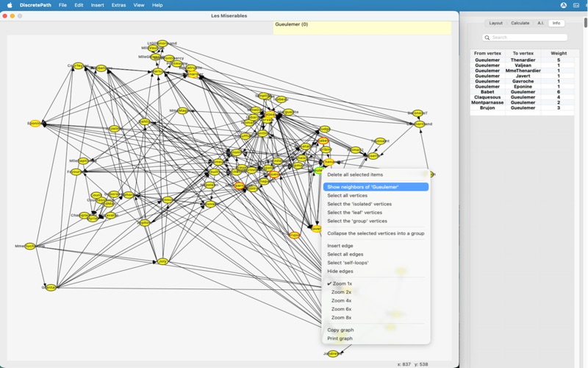The height and width of the screenshot is (368, 588).
Task: Open the DiscretePath application menu
Action: 35,5
